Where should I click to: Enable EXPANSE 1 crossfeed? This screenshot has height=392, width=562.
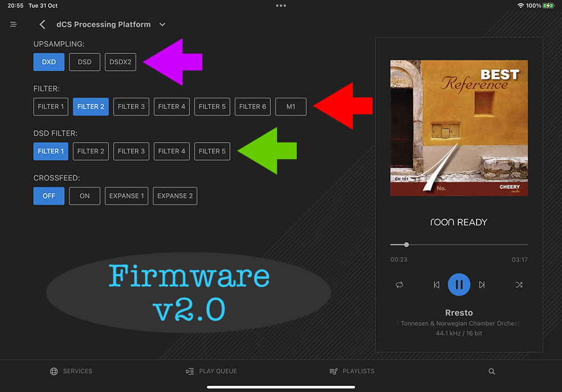point(126,196)
